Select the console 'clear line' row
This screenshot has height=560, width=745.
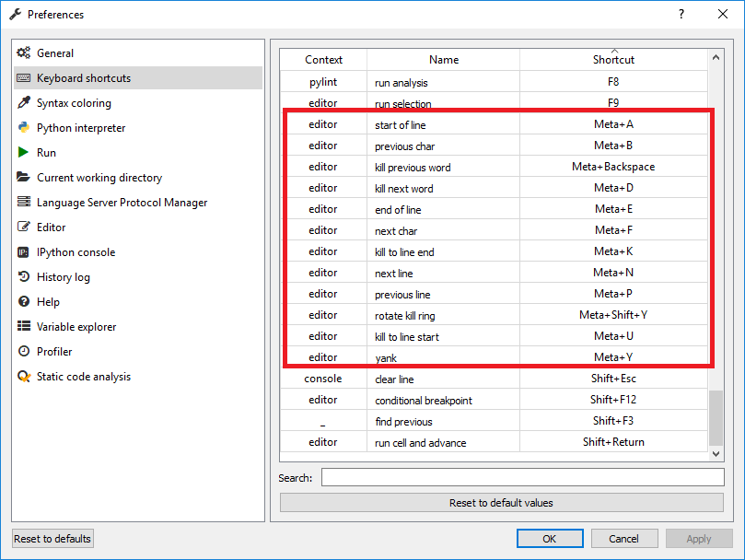point(494,379)
